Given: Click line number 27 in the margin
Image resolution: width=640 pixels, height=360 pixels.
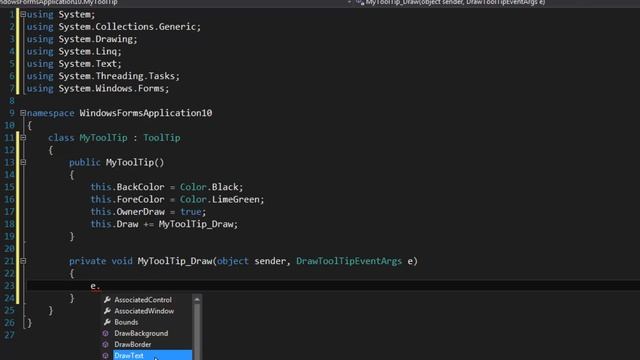Looking at the screenshot, I should click(x=9, y=335).
